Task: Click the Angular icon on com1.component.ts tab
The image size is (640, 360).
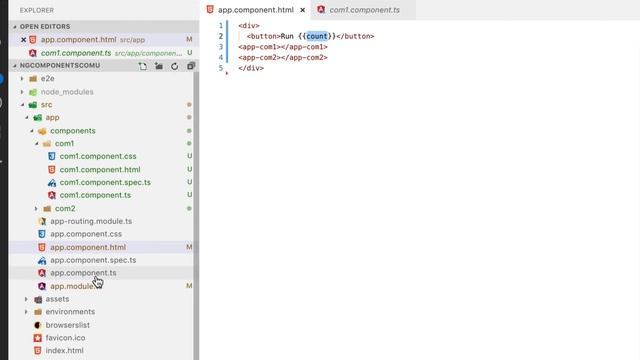Action: pyautogui.click(x=321, y=9)
